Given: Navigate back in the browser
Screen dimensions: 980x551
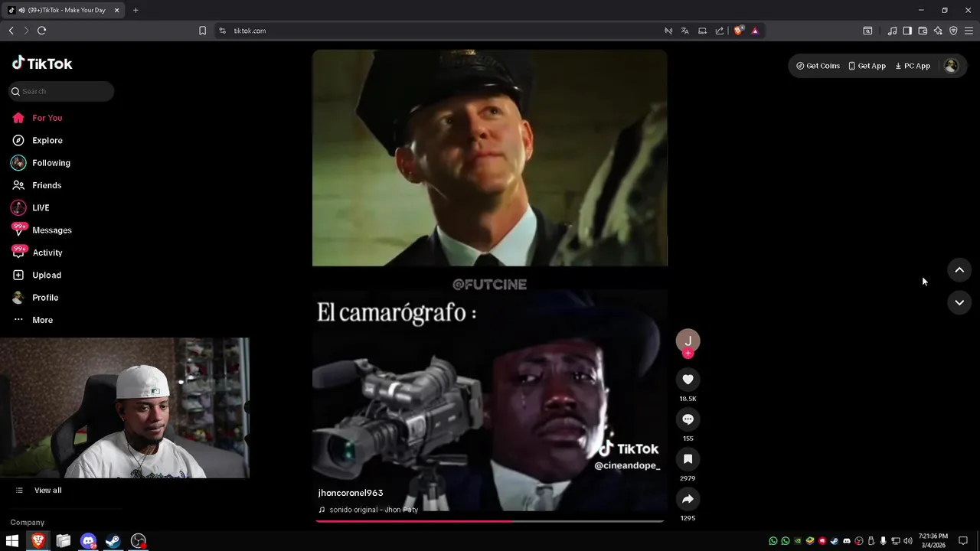Looking at the screenshot, I should (x=11, y=31).
